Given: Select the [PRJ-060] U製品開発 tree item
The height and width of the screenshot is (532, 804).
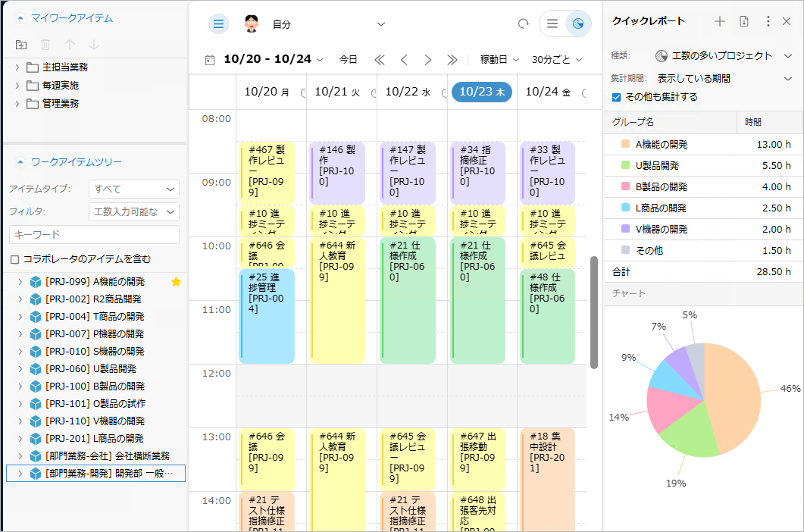Looking at the screenshot, I should click(91, 368).
